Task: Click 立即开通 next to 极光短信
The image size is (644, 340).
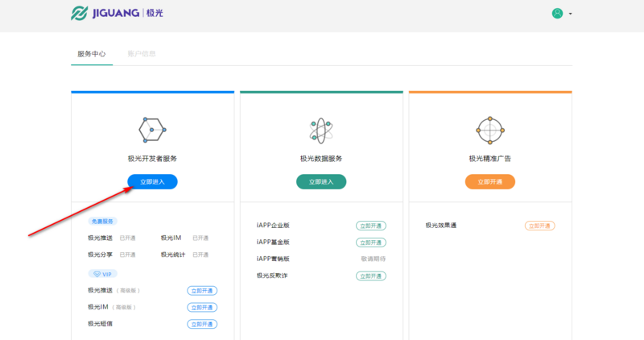Action: (202, 324)
